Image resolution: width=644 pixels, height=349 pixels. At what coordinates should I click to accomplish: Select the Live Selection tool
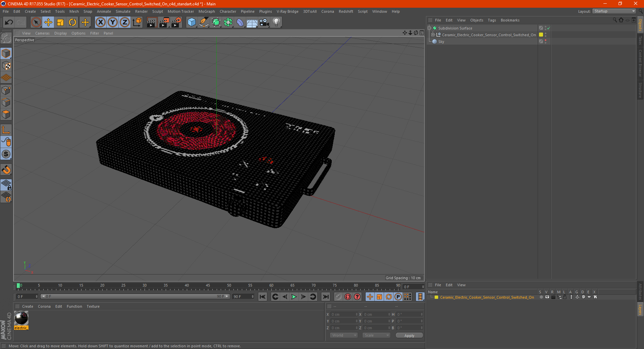click(x=36, y=22)
